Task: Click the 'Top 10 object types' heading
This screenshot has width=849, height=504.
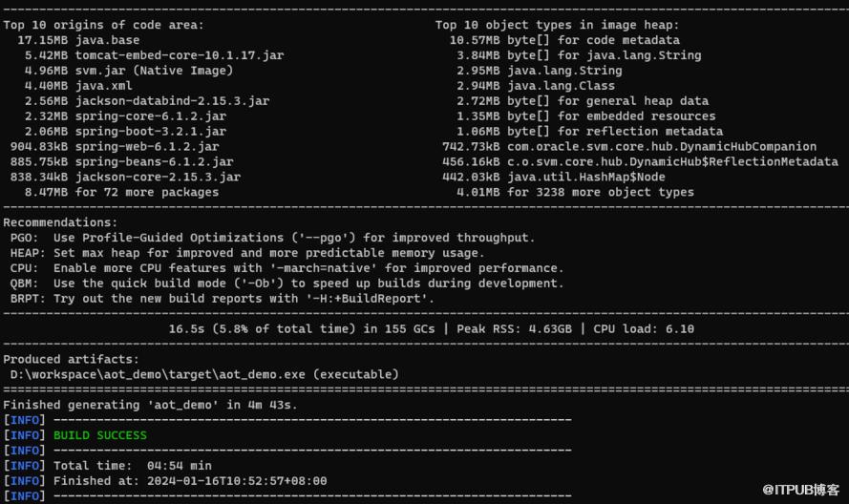Action: point(557,25)
